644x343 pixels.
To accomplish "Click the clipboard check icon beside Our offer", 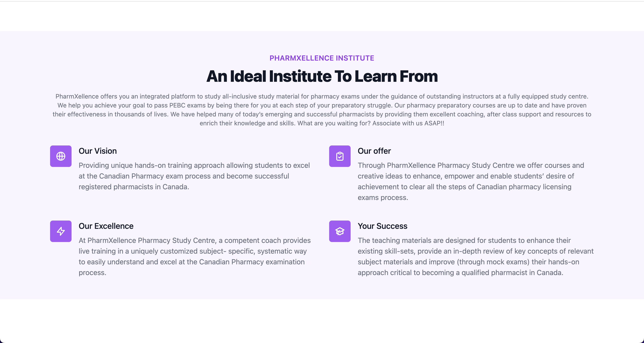I will tap(340, 156).
